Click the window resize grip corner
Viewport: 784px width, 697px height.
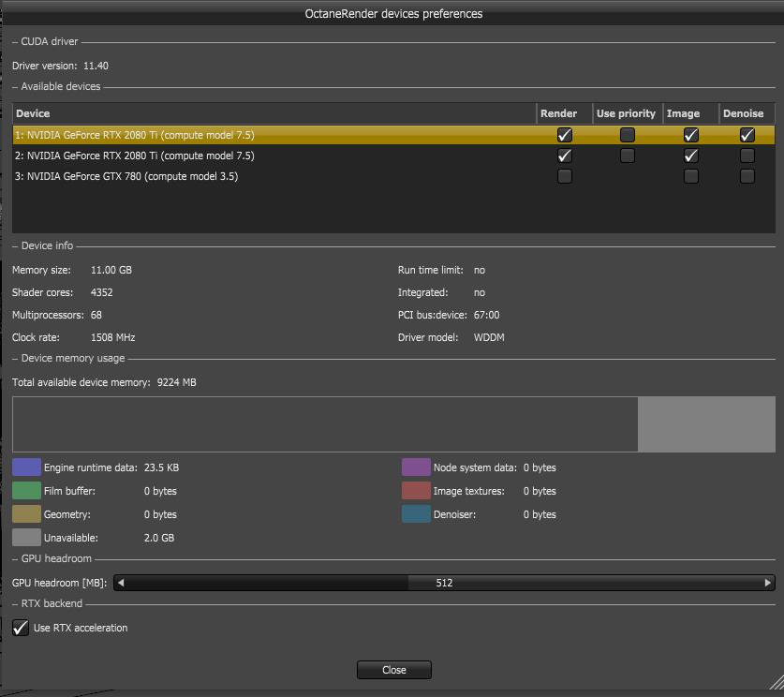pos(777,683)
